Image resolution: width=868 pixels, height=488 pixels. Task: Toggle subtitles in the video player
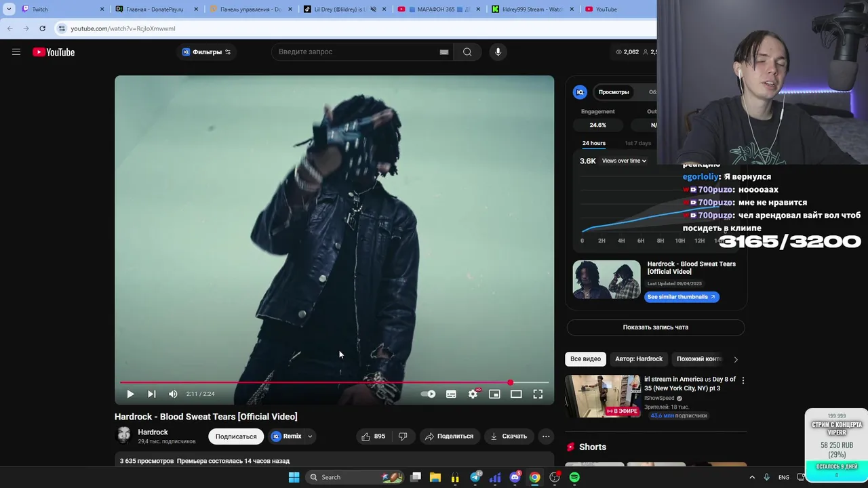(451, 394)
